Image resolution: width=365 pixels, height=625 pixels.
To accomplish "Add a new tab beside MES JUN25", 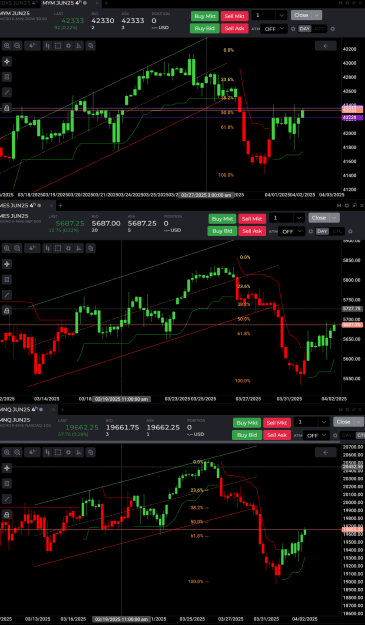I will pos(61,206).
